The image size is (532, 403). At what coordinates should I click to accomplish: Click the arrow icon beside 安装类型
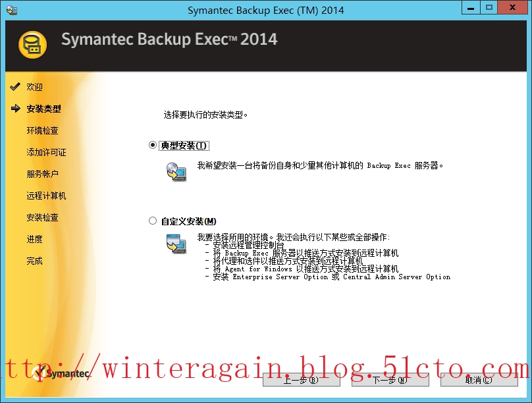click(16, 109)
